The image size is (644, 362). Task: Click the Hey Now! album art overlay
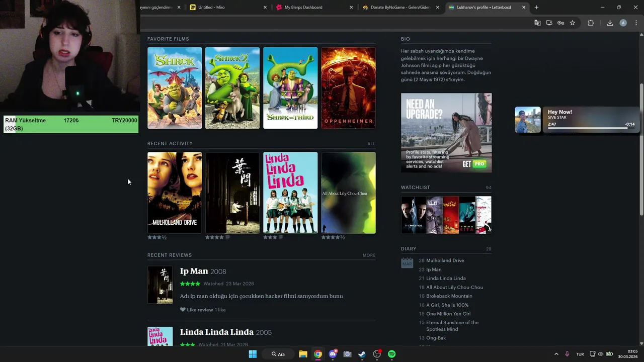click(x=528, y=120)
